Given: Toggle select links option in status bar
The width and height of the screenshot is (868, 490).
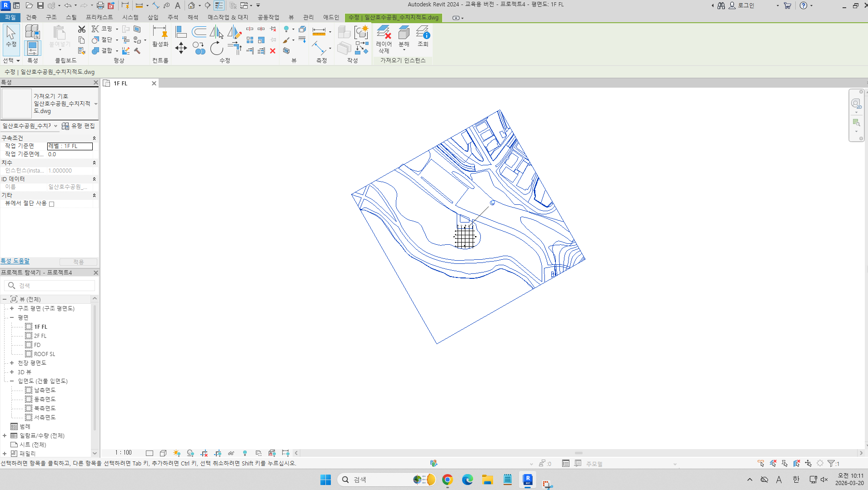Looking at the screenshot, I should pyautogui.click(x=761, y=464).
